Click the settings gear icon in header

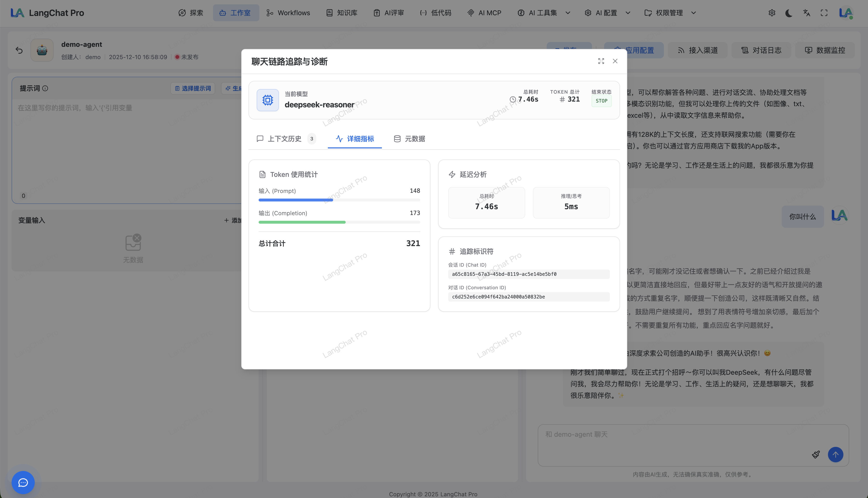coord(772,13)
